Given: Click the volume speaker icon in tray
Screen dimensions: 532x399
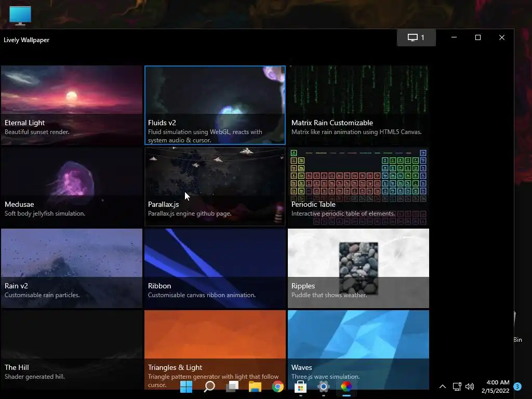Looking at the screenshot, I should click(470, 387).
